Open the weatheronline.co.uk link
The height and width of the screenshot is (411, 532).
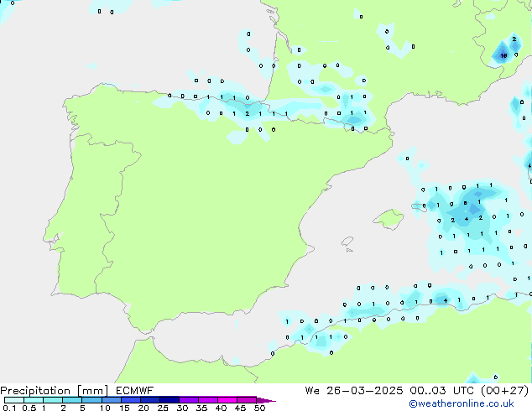pos(462,403)
